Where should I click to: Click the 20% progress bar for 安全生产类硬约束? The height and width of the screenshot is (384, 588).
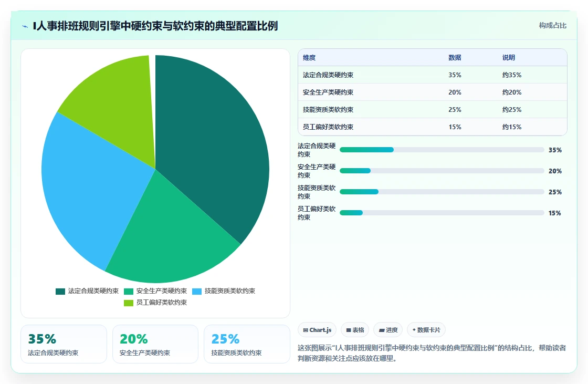point(442,171)
